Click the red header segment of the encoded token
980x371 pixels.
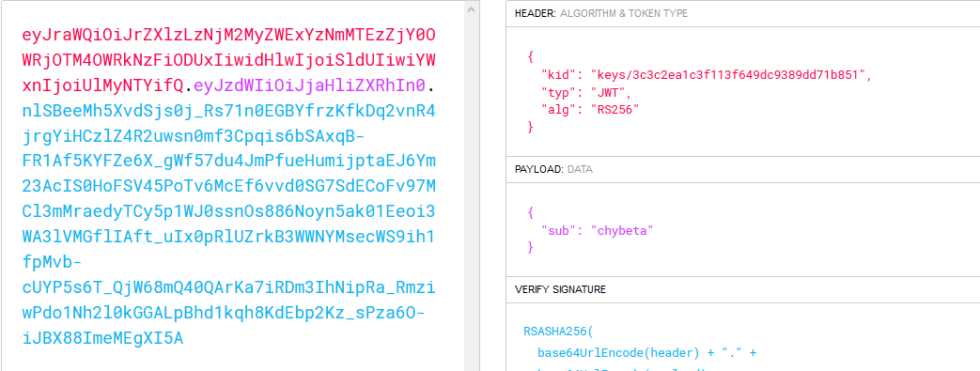(x=228, y=59)
